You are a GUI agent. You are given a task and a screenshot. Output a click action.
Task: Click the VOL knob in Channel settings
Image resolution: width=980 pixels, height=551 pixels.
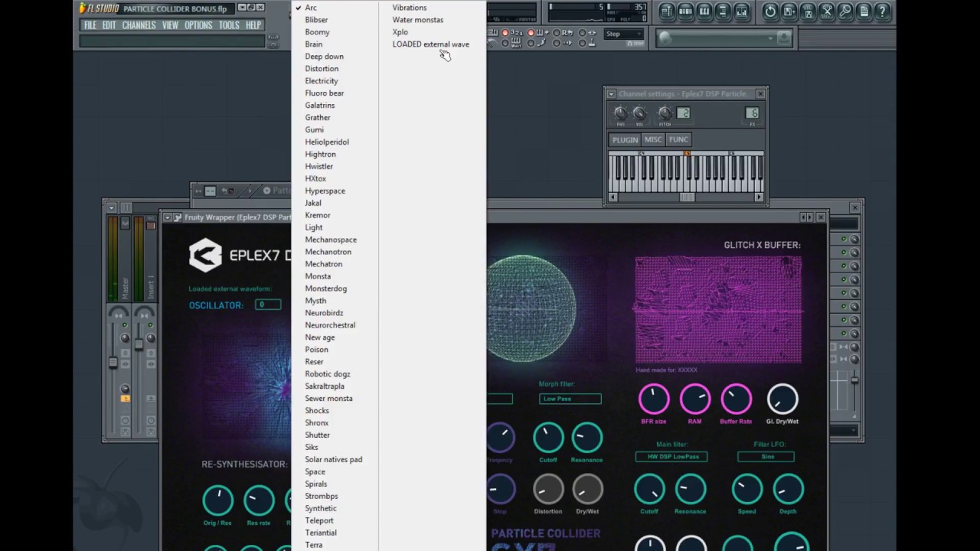coord(639,113)
